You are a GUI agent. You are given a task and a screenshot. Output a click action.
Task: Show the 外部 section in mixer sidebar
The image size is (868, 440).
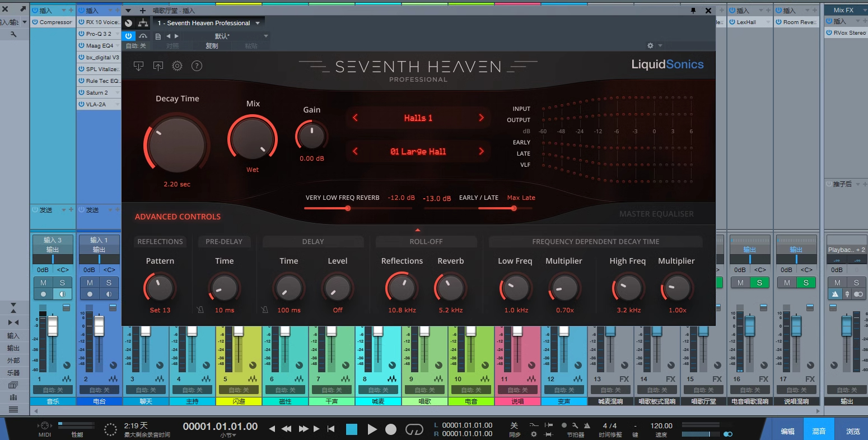(13, 361)
